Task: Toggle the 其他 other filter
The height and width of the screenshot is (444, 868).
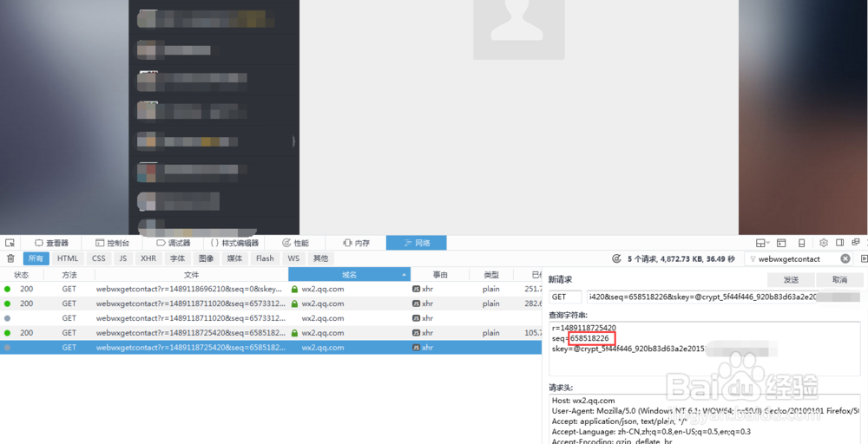Action: tap(320, 258)
